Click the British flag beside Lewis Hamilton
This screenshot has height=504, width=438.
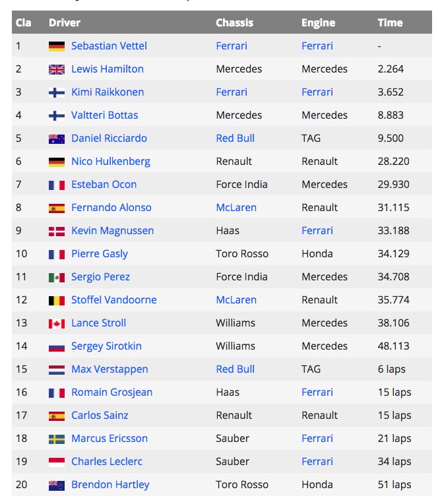click(x=57, y=69)
